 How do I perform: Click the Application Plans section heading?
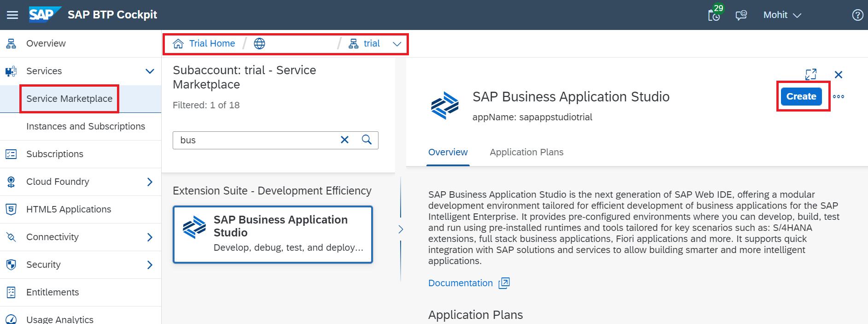coord(476,315)
